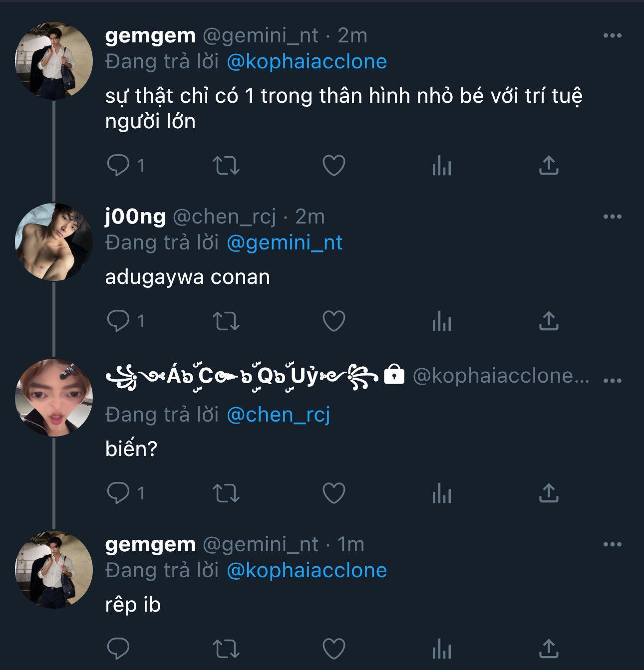Open more options for gemgem's first tweet
Image resolution: width=644 pixels, height=670 pixels.
tap(613, 35)
